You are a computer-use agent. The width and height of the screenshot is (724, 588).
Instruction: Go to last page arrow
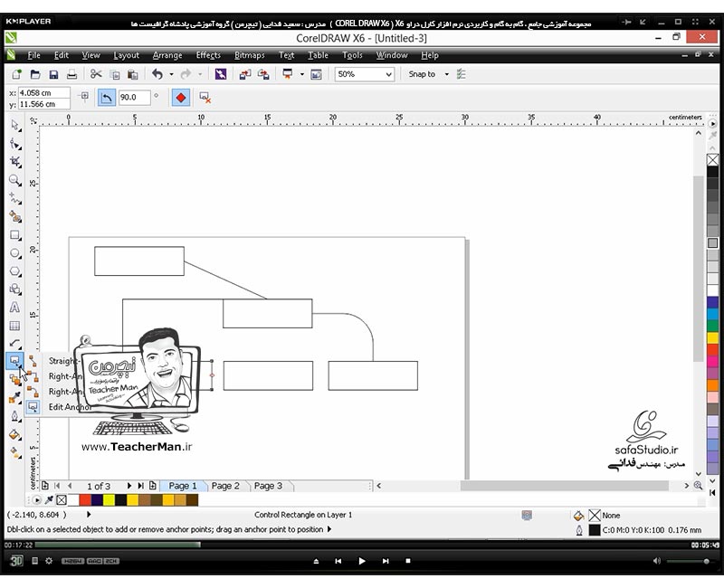click(x=141, y=486)
